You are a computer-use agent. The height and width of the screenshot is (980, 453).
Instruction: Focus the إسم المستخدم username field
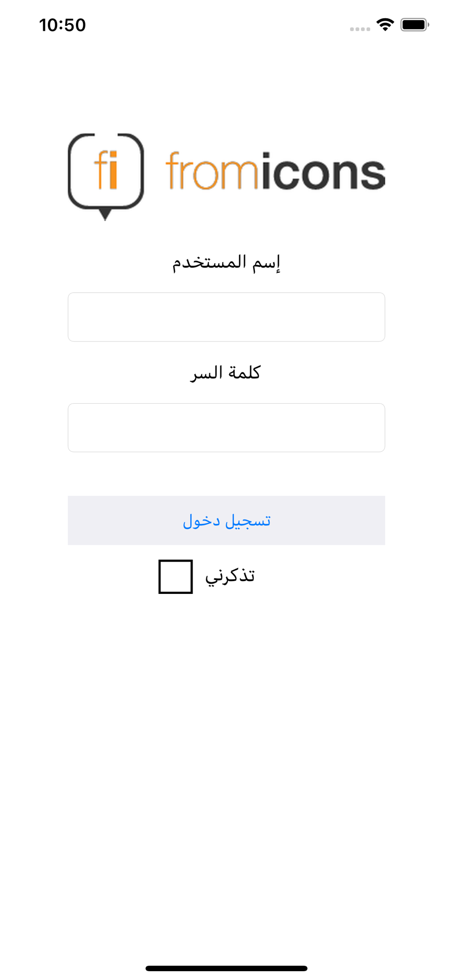point(226,317)
